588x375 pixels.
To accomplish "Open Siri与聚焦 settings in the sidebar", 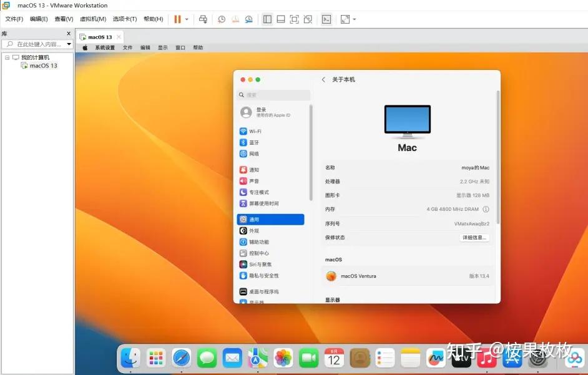I will point(271,265).
